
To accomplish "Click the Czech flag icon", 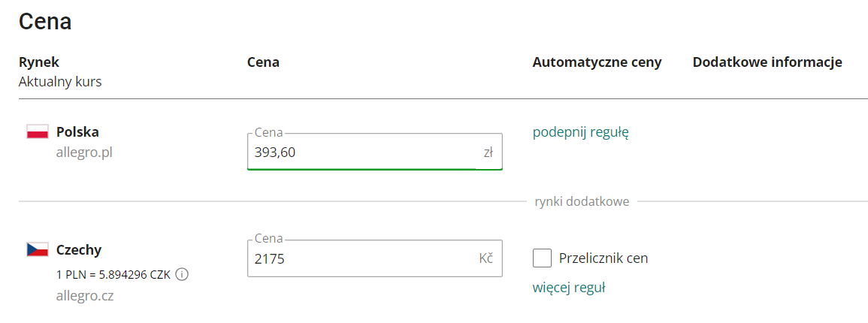I will coord(38,249).
